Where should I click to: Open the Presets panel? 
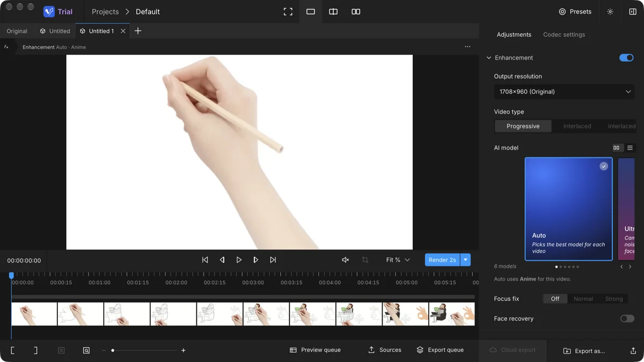(575, 12)
